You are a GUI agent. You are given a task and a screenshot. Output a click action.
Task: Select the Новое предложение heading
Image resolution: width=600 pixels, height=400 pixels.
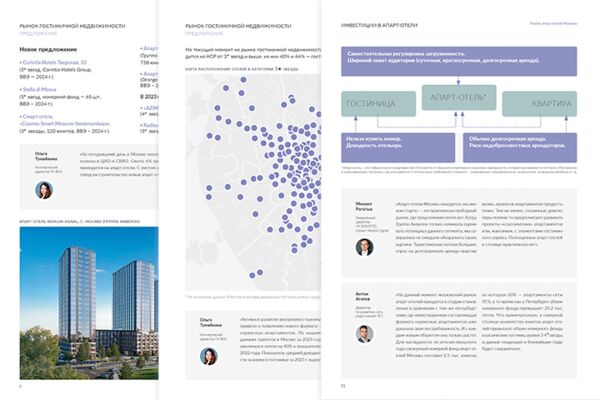48,49
